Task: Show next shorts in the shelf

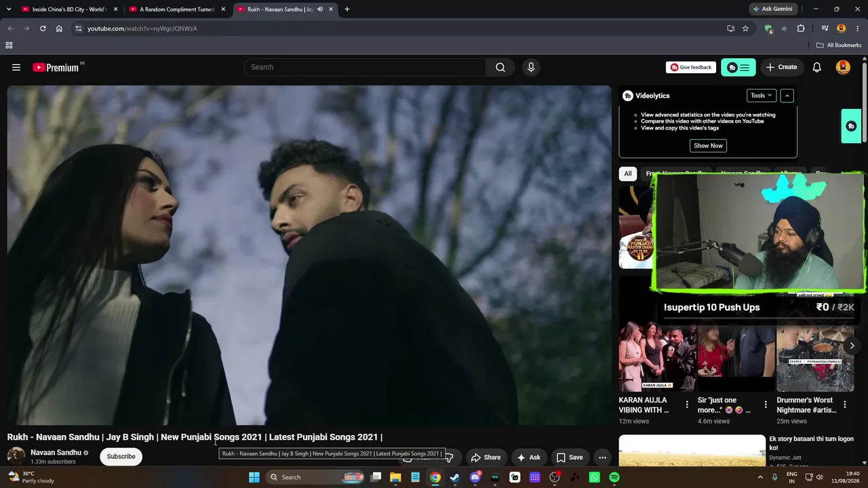Action: point(852,346)
